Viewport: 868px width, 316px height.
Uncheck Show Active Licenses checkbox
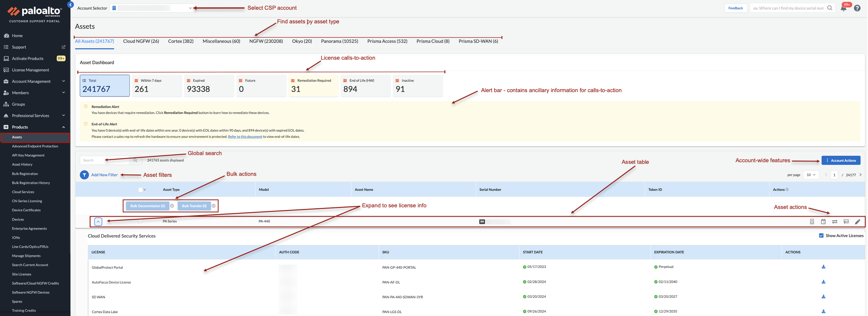point(821,236)
